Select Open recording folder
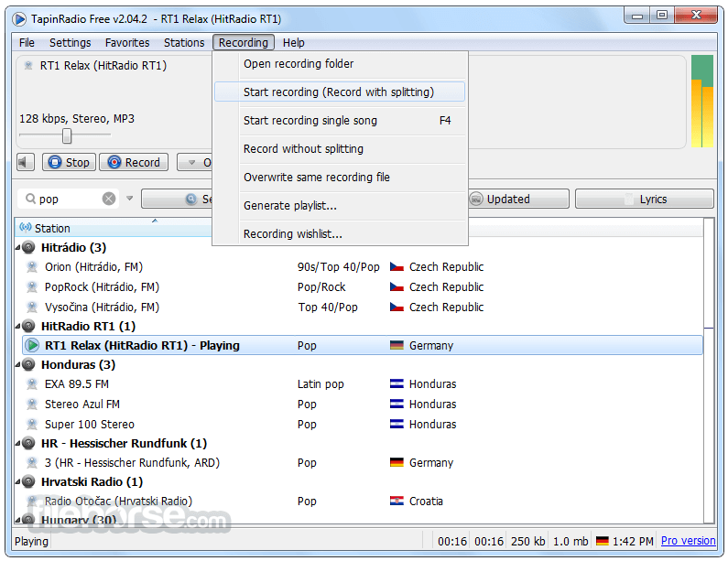 [340, 63]
